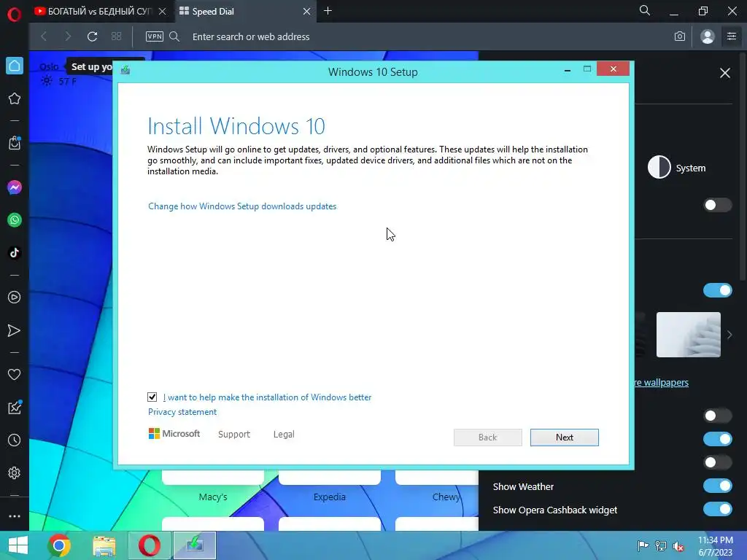Screen dimensions: 747x560
Task: Close the YouTube tab
Action: pos(163,11)
